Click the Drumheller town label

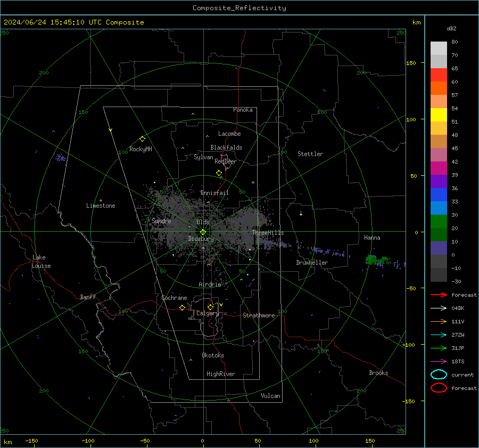pyautogui.click(x=312, y=263)
